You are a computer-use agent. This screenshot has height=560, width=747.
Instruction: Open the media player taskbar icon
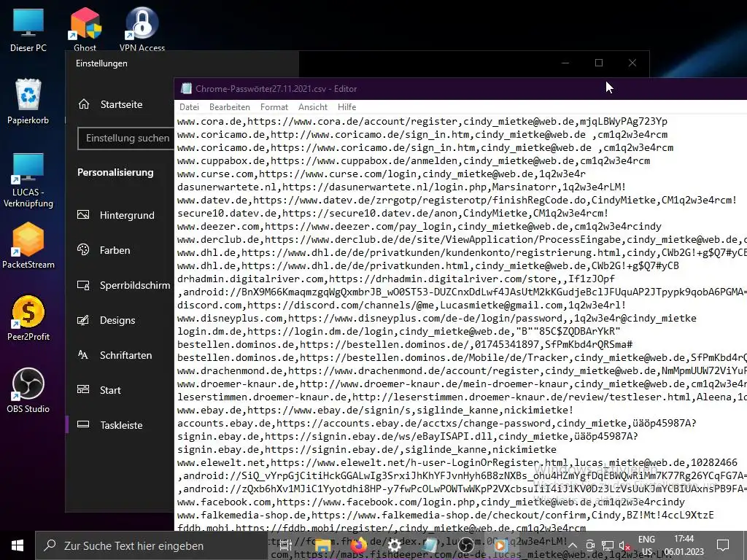[x=500, y=545]
